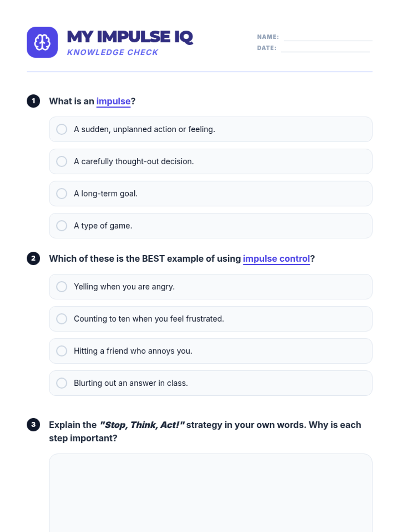This screenshot has width=399, height=532.
Task: Select "Hitting a friend who annoys you"
Action: 62,351
